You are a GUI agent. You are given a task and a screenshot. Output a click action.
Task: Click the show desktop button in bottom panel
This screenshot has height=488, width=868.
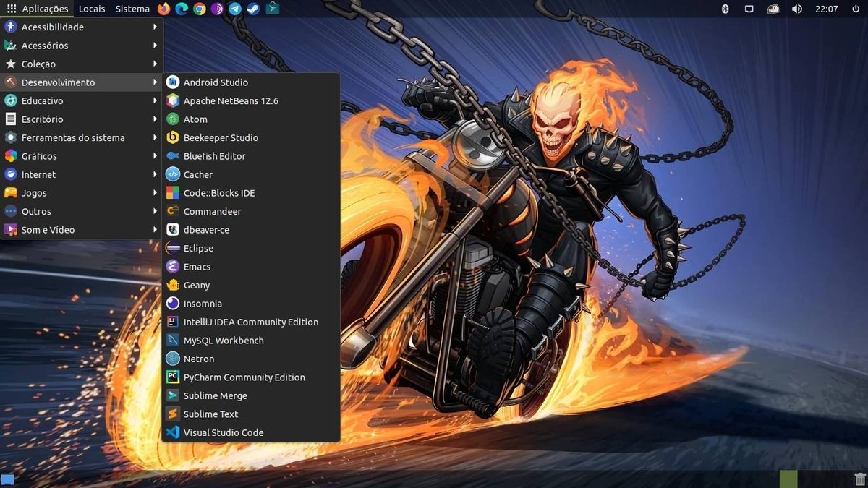8,479
